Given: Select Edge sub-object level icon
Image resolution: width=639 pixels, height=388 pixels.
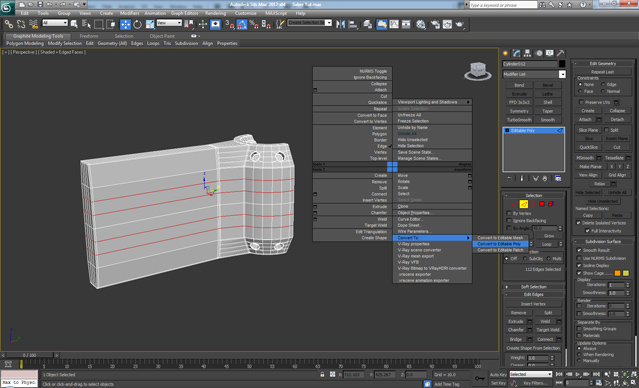Looking at the screenshot, I should [x=524, y=204].
